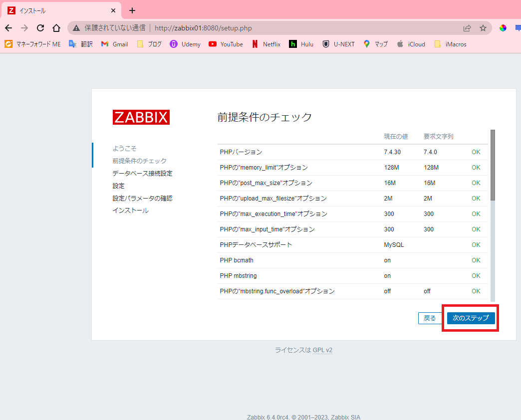The image size is (521, 420).
Task: Open the GPL v2 license link
Action: [x=322, y=350]
